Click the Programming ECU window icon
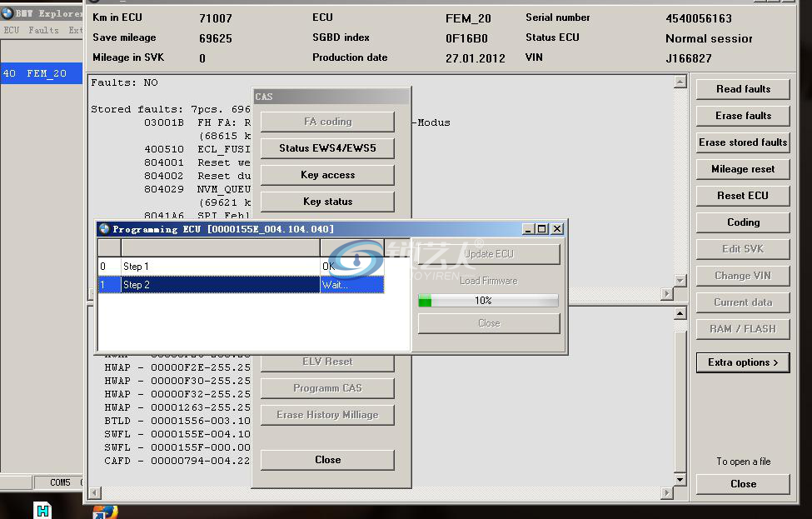The width and height of the screenshot is (812, 519). (105, 229)
